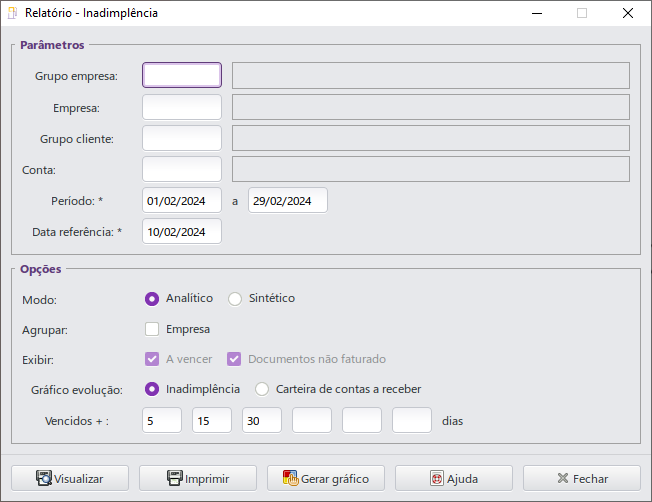Toggle Documentos não faturado checkbox

click(234, 359)
